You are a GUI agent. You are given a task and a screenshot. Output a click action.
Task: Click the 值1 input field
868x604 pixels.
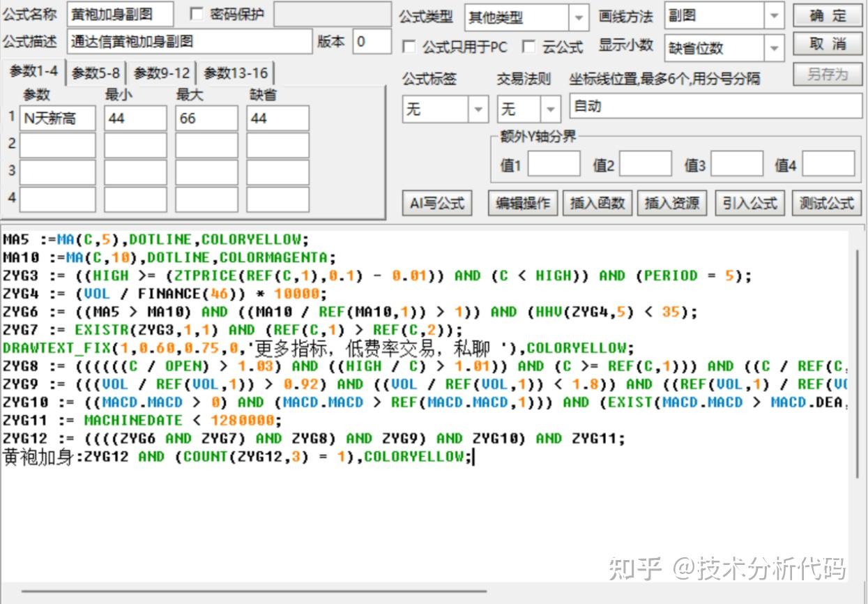tap(554, 164)
